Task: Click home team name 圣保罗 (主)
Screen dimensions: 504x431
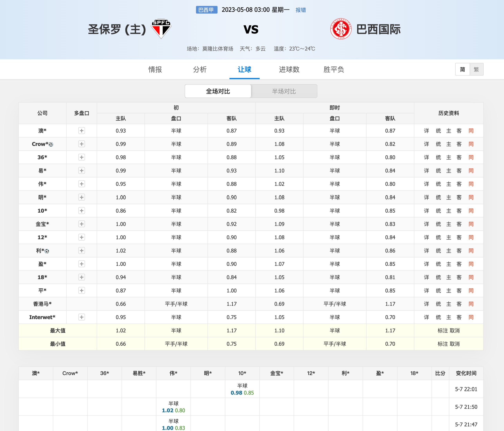Action: 117,29
